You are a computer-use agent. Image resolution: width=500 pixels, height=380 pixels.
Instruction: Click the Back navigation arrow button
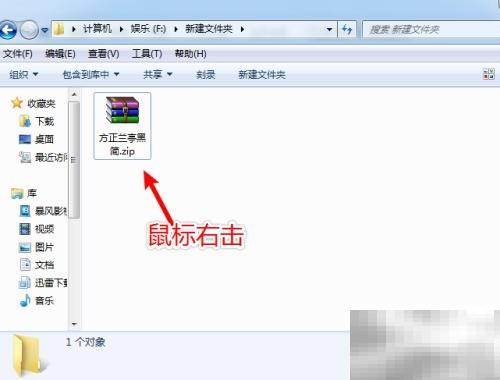tap(7, 30)
